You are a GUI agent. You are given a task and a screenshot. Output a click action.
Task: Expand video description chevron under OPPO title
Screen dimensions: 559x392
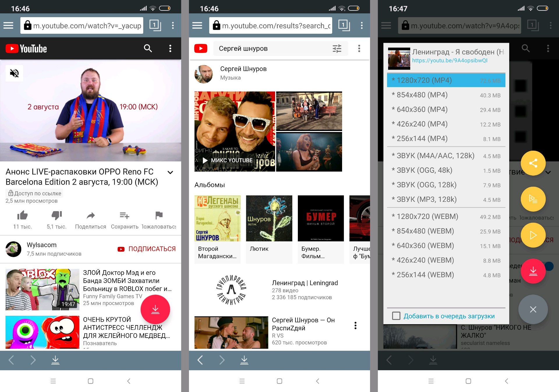pos(170,172)
